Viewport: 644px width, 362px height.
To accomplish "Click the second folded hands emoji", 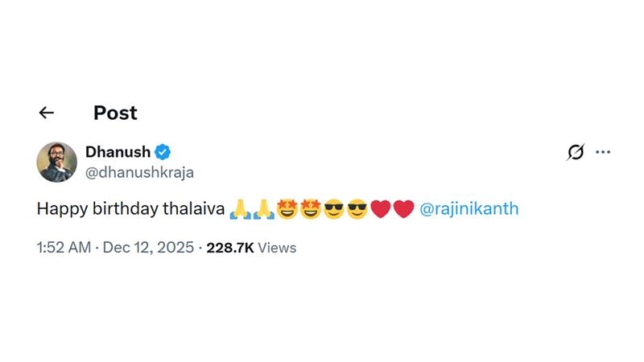I will [x=263, y=210].
